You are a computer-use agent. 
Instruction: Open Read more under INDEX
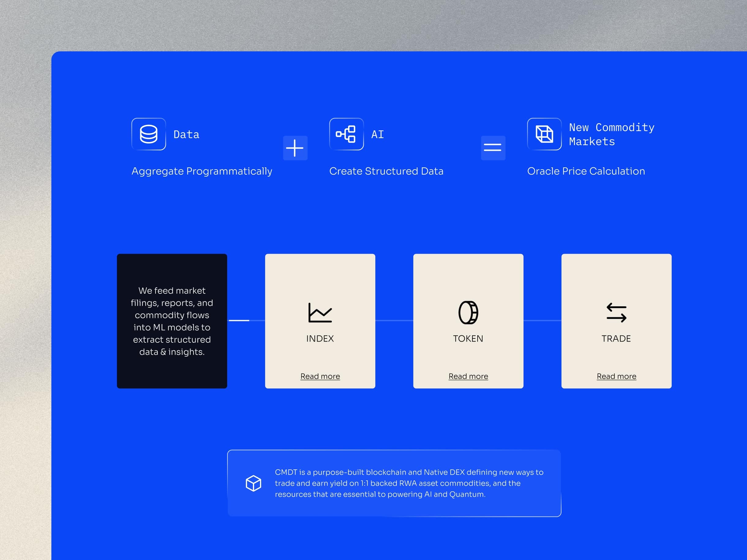coord(320,376)
